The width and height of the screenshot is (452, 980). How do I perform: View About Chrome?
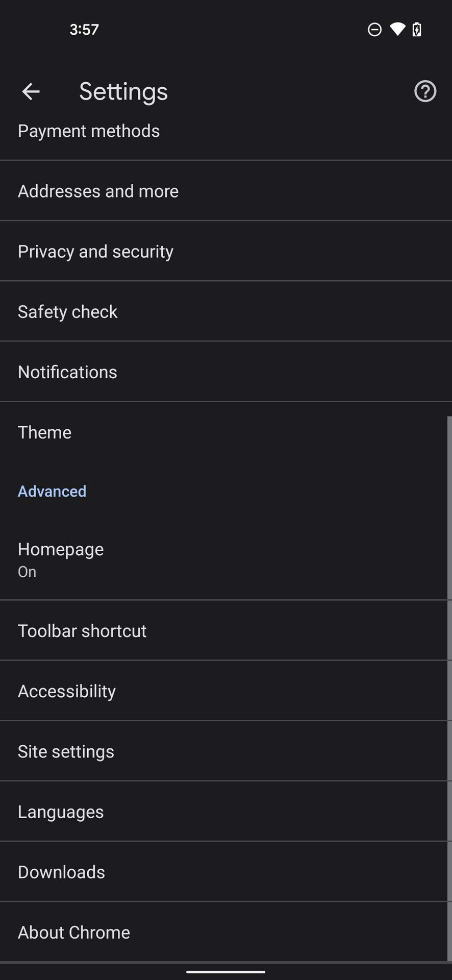pyautogui.click(x=74, y=932)
